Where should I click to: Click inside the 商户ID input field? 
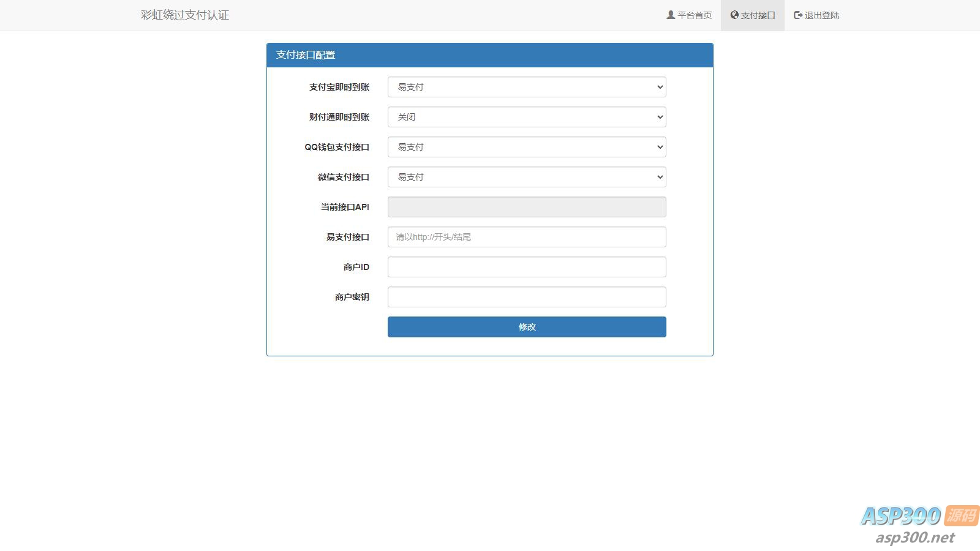(x=526, y=267)
